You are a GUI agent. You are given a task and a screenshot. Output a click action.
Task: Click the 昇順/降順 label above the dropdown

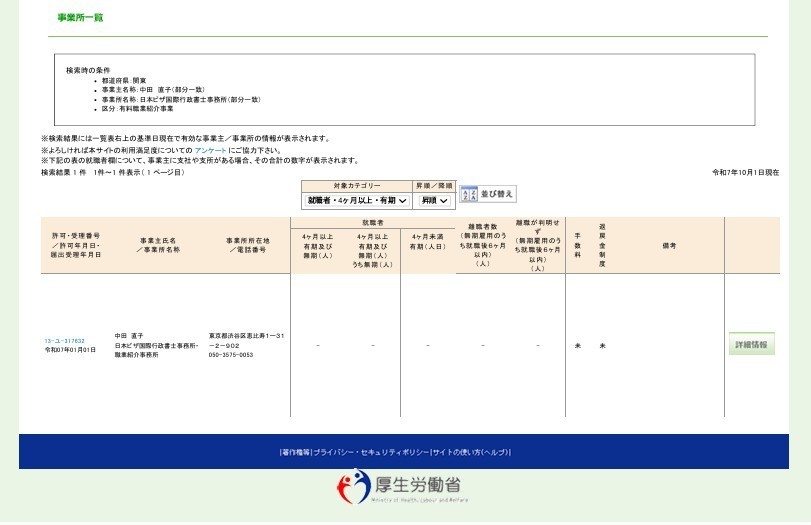tap(434, 186)
